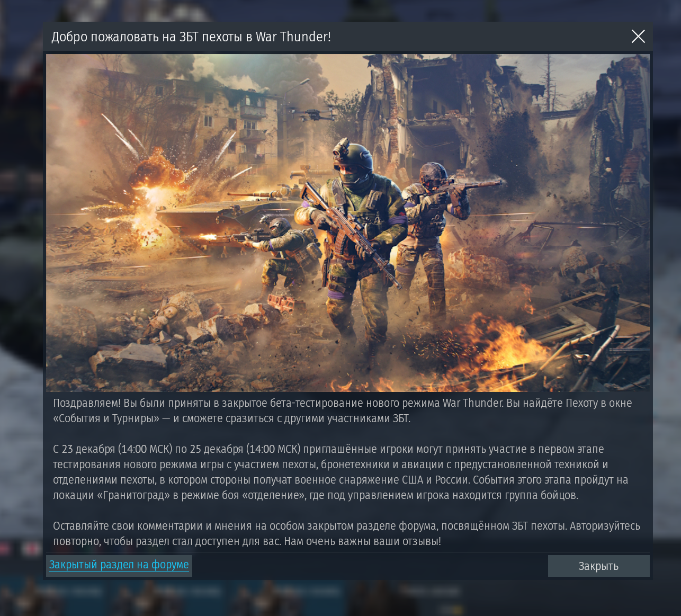The height and width of the screenshot is (616, 681).
Task: Close the infantry CBT welcome dialog with the X
Action: 638,36
